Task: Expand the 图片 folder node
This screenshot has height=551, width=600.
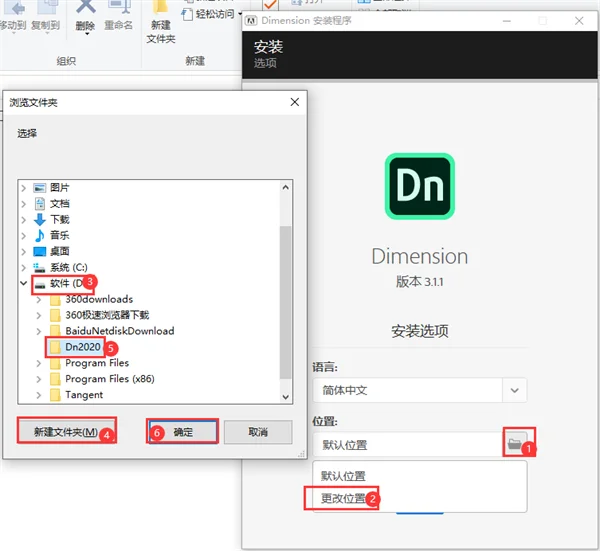Action: [24, 188]
